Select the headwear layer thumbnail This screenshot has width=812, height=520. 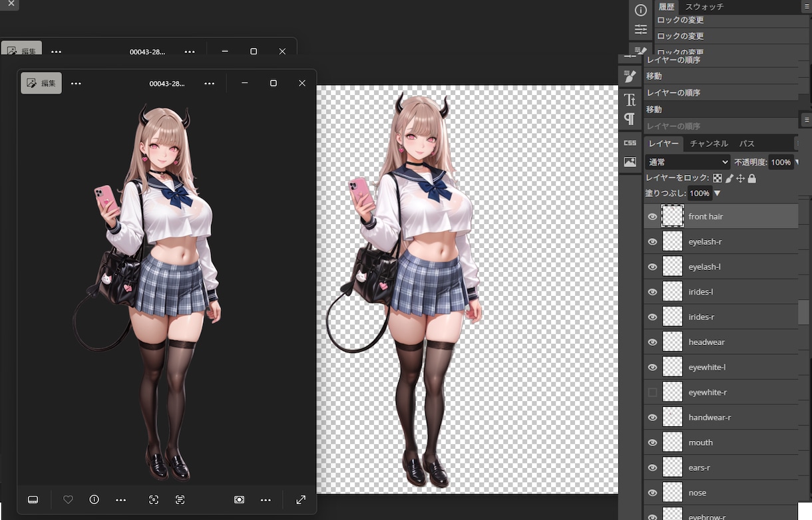coord(673,342)
